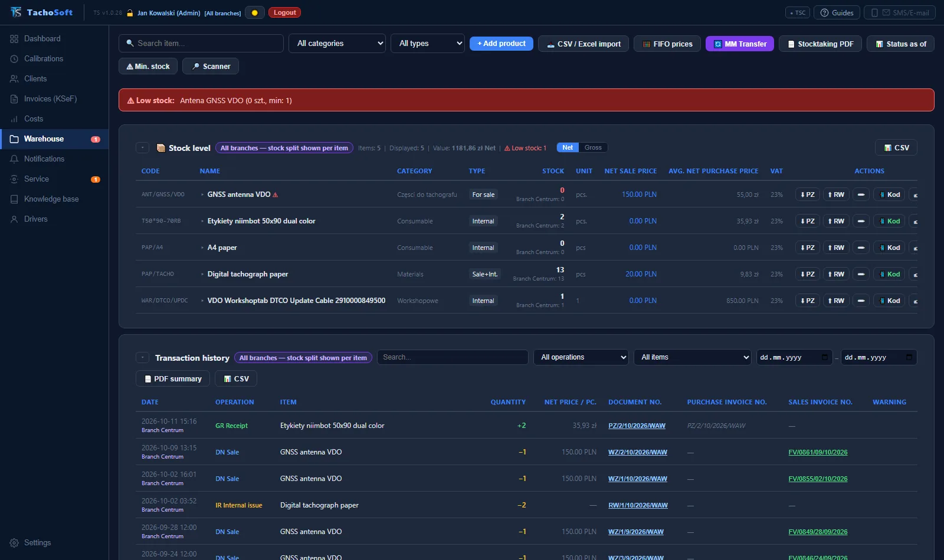Screen dimensions: 944x560
Task: Open the Knowledge base
Action: point(51,199)
